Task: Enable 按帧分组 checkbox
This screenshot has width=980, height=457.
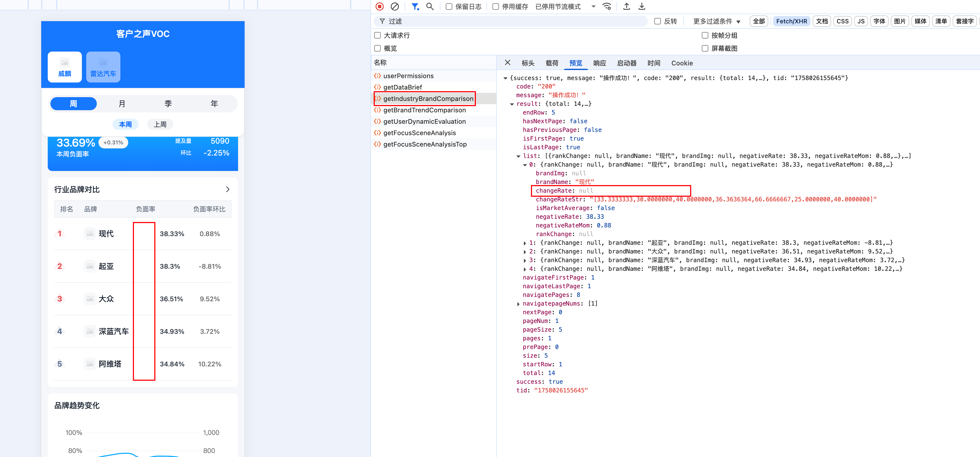Action: (705, 36)
